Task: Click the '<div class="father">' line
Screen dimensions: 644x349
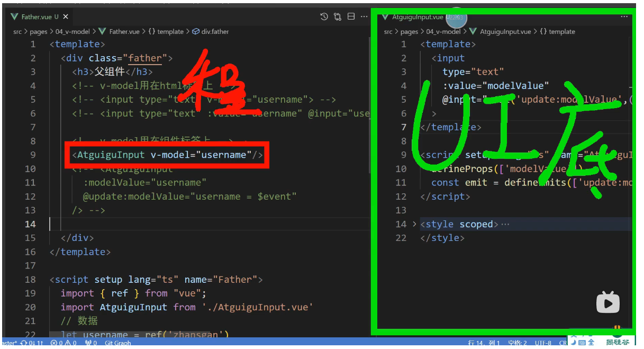Action: click(117, 58)
